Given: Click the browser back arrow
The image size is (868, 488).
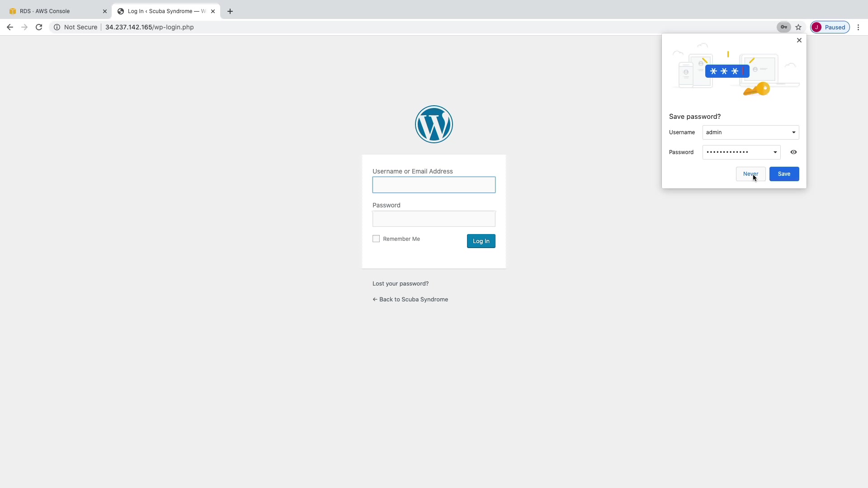Looking at the screenshot, I should pyautogui.click(x=10, y=27).
